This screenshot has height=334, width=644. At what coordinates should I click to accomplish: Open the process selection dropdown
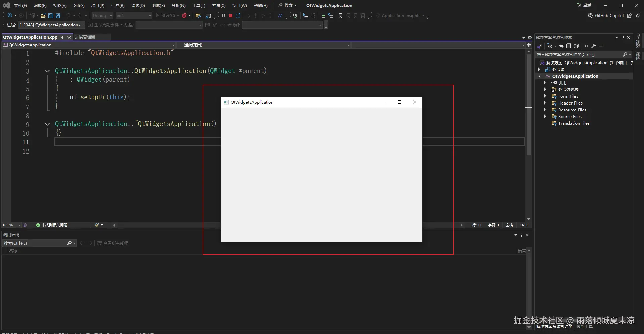click(x=83, y=25)
